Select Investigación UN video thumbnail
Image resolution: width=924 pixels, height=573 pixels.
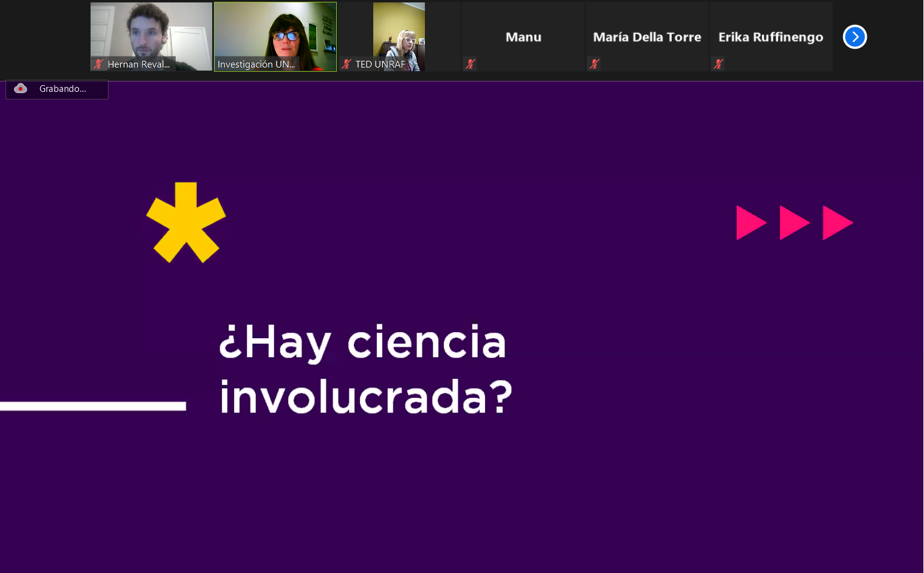pyautogui.click(x=275, y=36)
